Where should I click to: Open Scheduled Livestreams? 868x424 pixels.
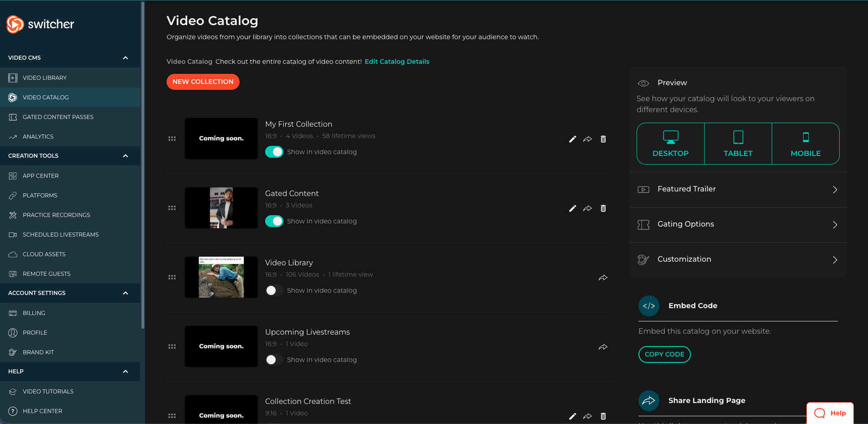[x=70, y=235]
